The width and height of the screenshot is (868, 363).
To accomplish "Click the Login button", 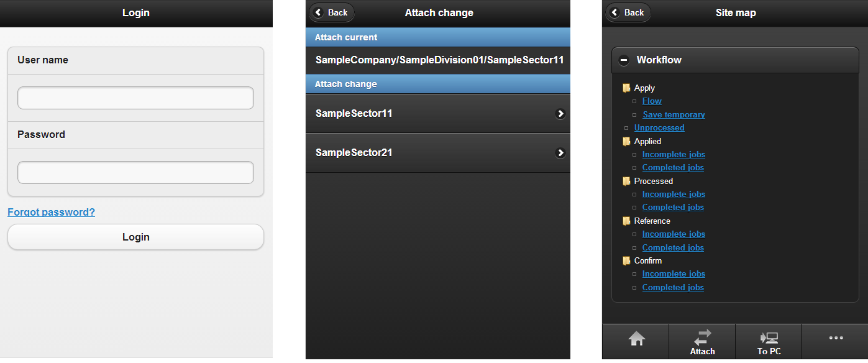I will pyautogui.click(x=135, y=237).
